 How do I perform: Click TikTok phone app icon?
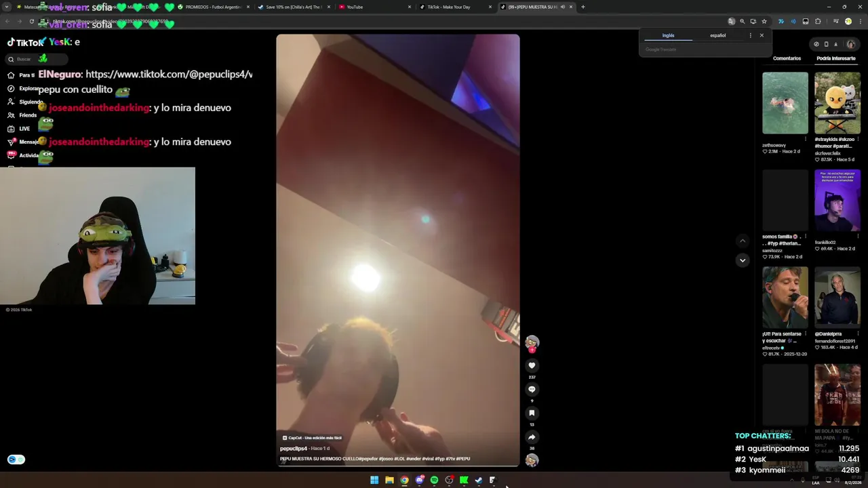pos(826,44)
